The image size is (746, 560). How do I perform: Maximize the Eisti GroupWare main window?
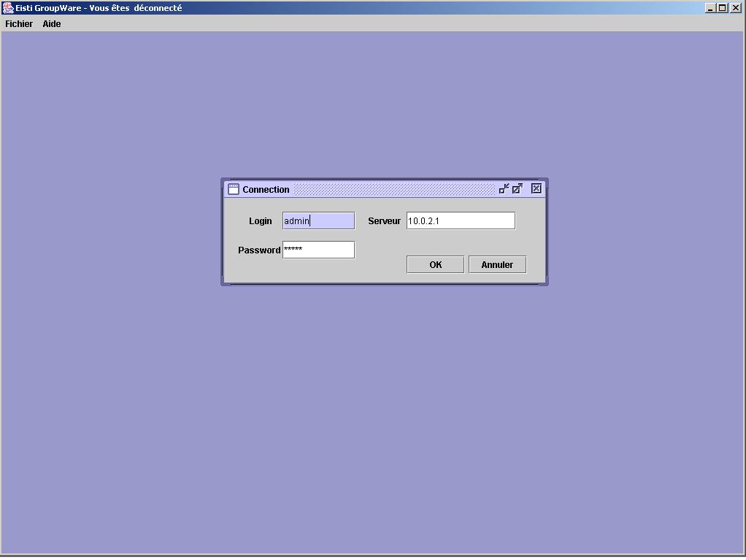(723, 8)
